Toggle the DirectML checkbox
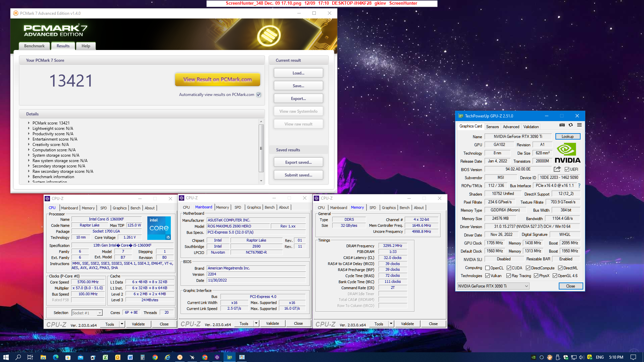The width and height of the screenshot is (644, 362). click(560, 268)
